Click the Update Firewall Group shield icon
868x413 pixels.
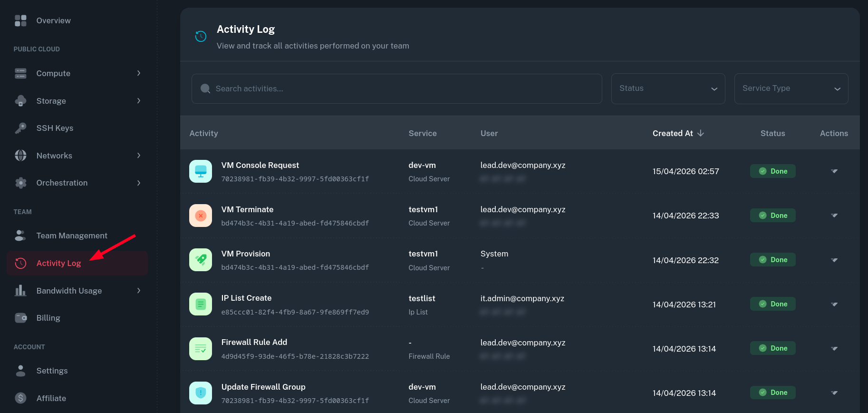click(x=201, y=393)
